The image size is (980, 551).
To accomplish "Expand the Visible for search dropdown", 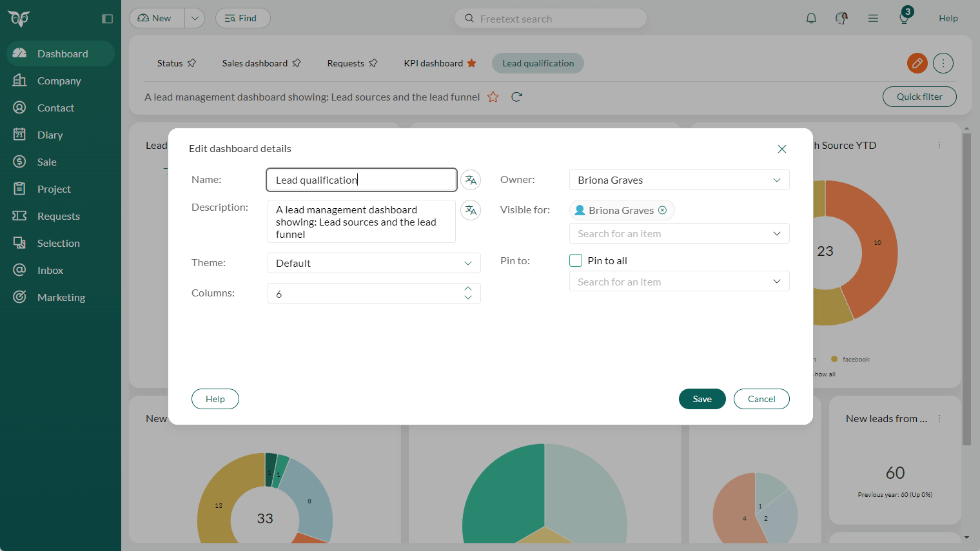I will coord(777,233).
